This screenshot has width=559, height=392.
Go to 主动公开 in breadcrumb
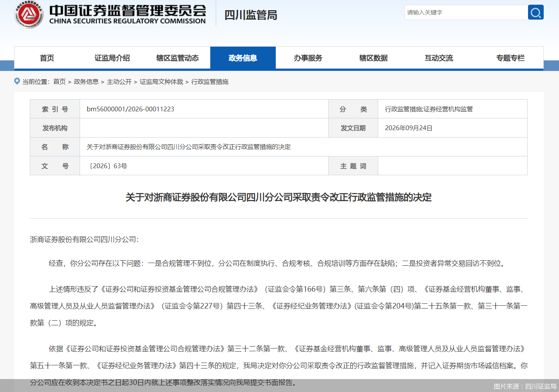tap(119, 82)
